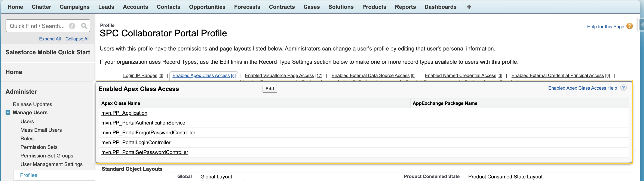Image resolution: width=644 pixels, height=181 pixels.
Task: Select the Products tab
Action: (374, 7)
